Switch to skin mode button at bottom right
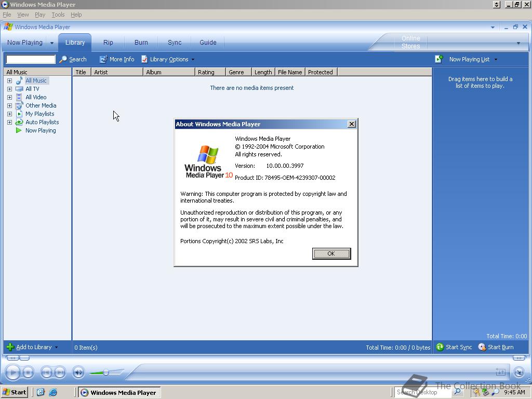Viewport: 532px width, 399px height. click(x=519, y=373)
